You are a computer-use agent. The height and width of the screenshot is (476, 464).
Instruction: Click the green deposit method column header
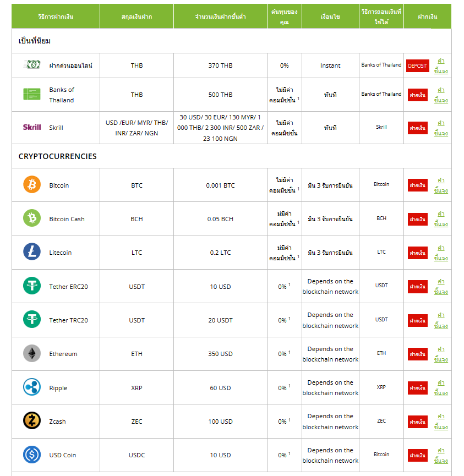point(55,17)
